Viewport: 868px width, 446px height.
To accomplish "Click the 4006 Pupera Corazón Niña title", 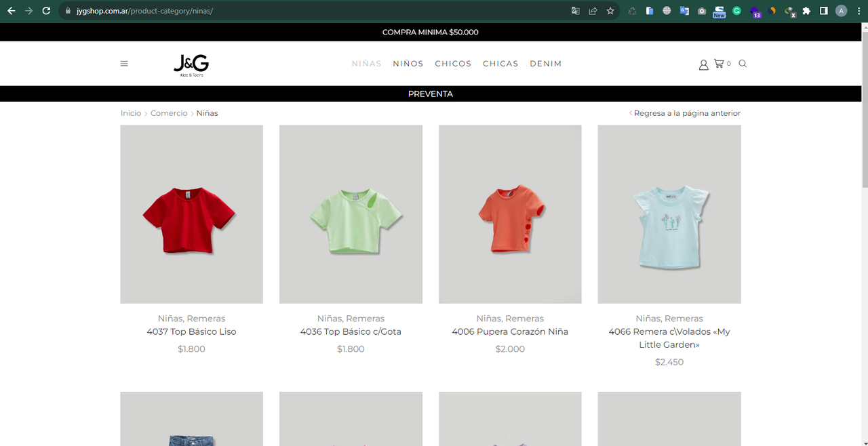I will point(510,331).
